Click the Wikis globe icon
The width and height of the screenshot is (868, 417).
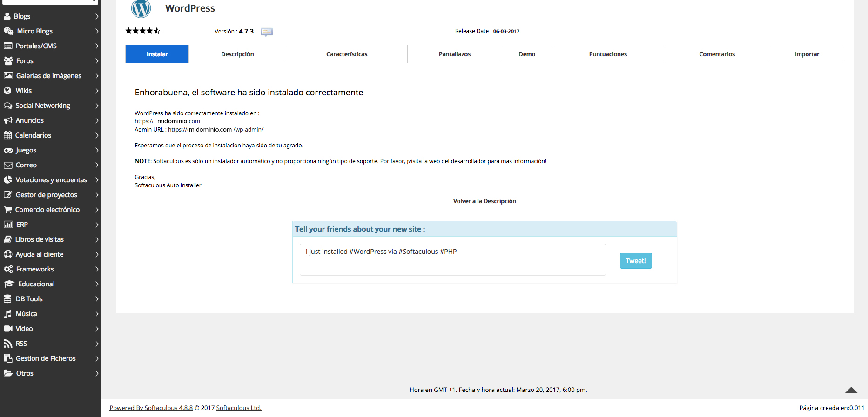pos(7,91)
